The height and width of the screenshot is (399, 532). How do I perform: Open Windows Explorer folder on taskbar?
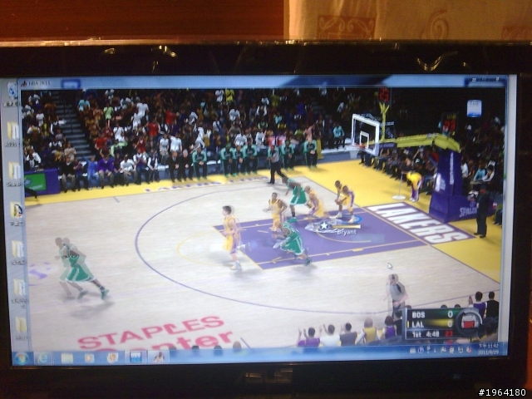[66, 358]
